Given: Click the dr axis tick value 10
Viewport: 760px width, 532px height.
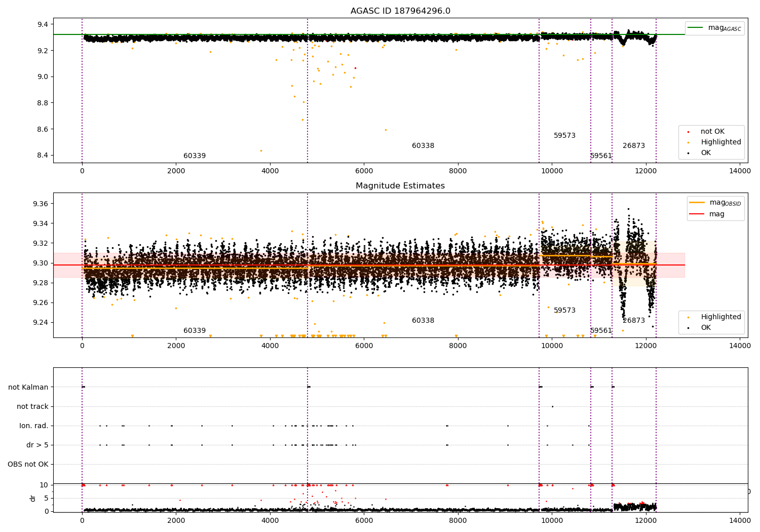Looking at the screenshot, I should pyautogui.click(x=44, y=485).
